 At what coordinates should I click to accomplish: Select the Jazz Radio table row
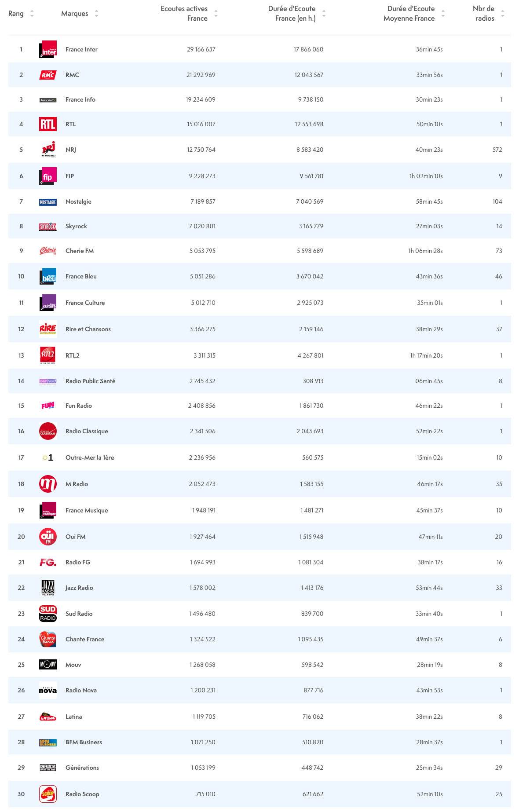[x=259, y=588]
